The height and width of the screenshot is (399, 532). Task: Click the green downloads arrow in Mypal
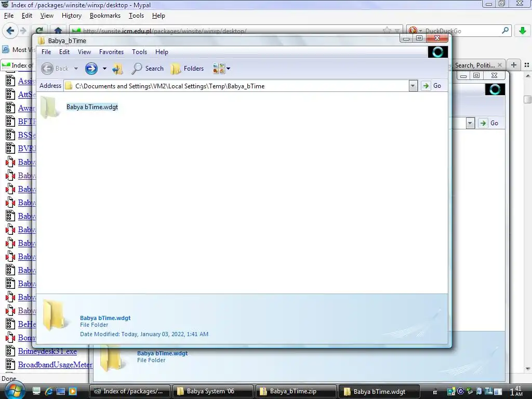point(523,31)
